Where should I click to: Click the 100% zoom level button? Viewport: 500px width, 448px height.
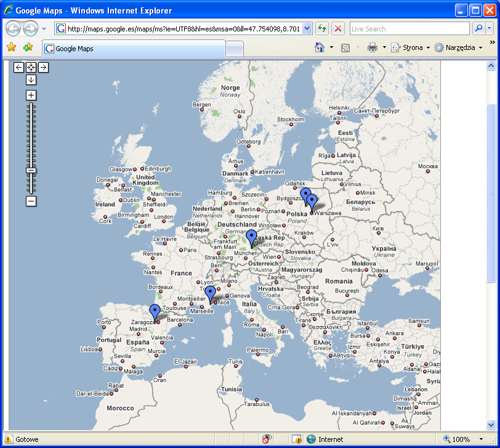[x=457, y=439]
